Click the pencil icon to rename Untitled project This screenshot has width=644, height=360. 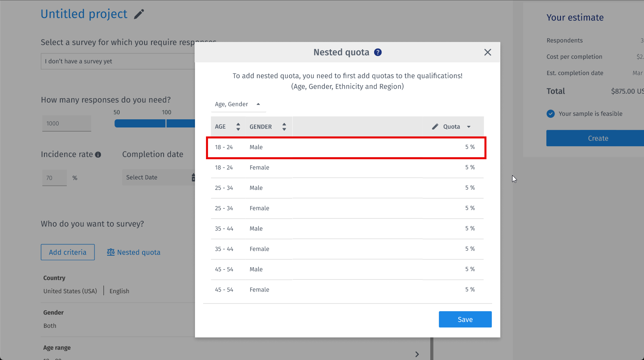[139, 14]
